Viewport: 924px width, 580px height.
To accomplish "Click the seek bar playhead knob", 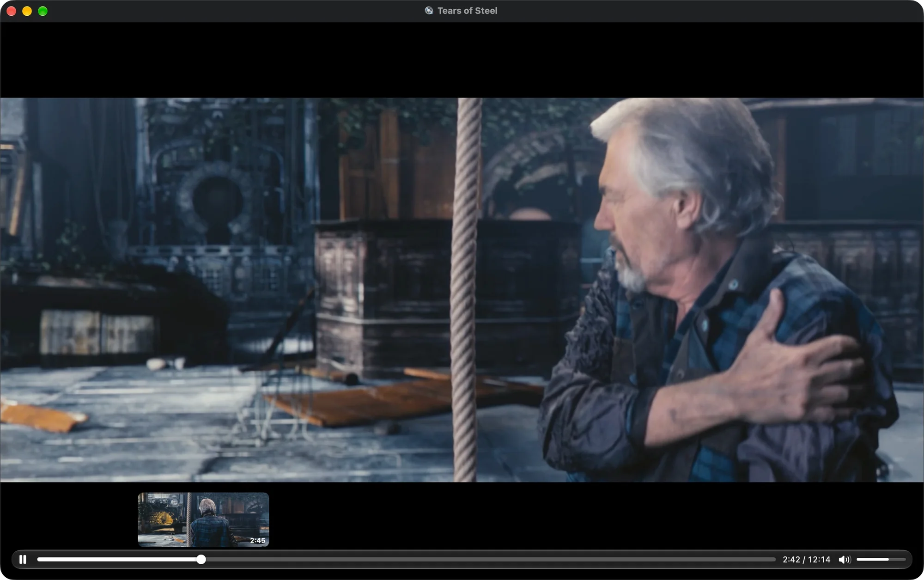I will click(x=201, y=560).
